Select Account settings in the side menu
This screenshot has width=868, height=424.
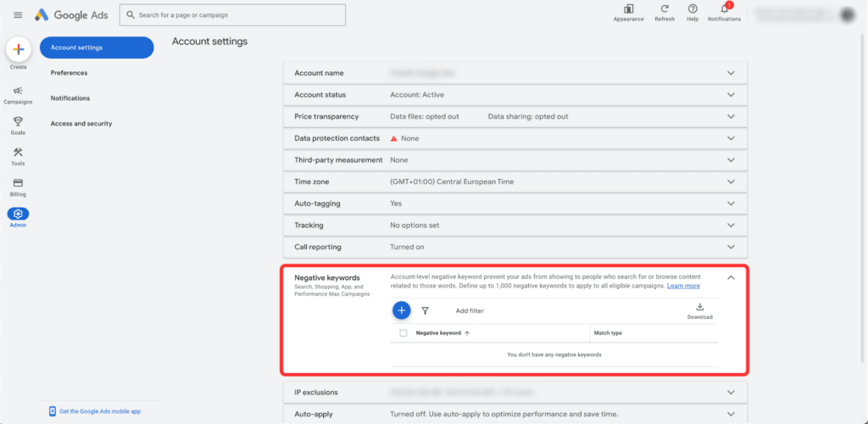click(97, 47)
